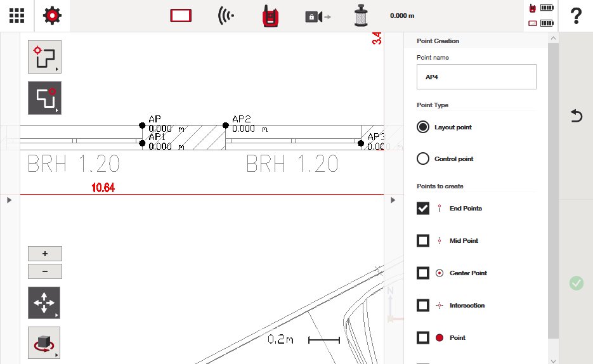The image size is (593, 364).
Task: Expand the left side panel arrow
Action: 9,200
